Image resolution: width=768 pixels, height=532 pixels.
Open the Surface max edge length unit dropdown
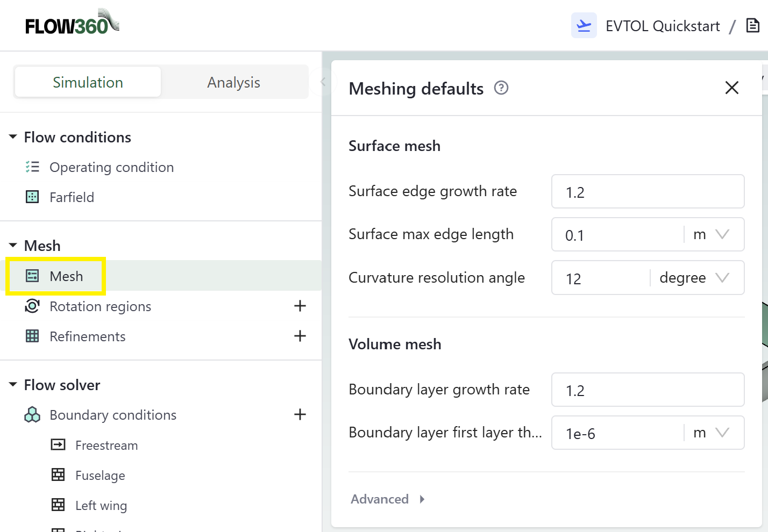(711, 234)
